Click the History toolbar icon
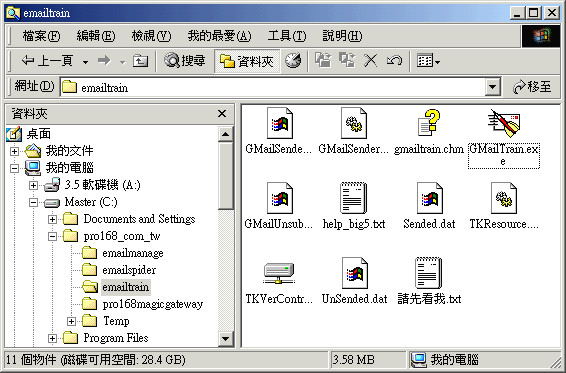Screen dimensions: 566x373 coord(293,61)
